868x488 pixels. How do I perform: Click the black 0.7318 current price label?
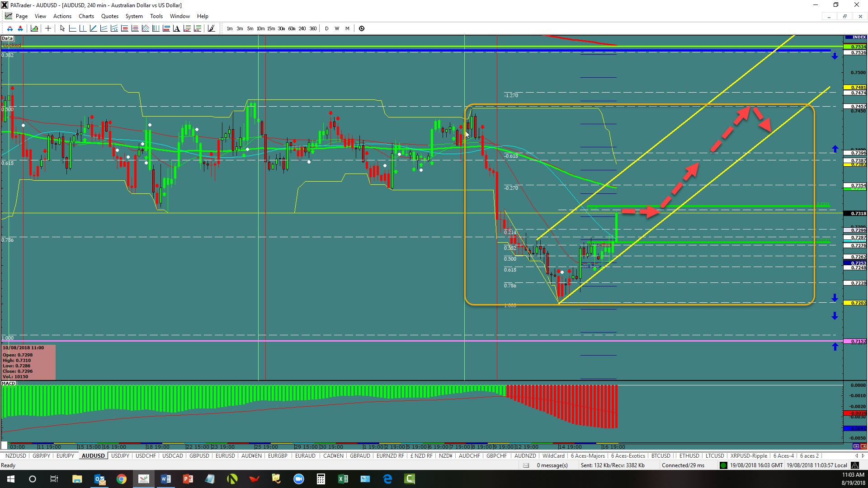855,213
